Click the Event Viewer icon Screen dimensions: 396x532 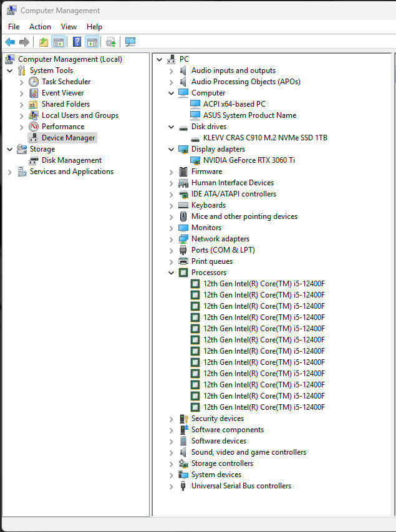(x=33, y=93)
